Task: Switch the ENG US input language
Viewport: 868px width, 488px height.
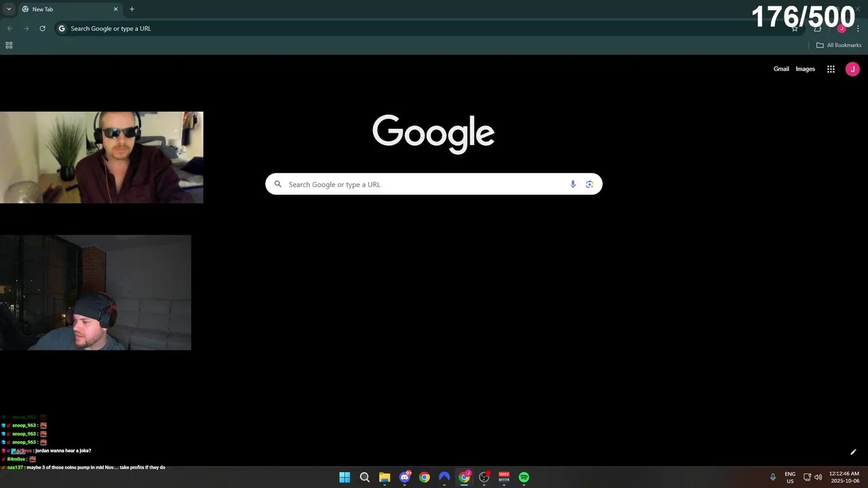Action: [790, 477]
